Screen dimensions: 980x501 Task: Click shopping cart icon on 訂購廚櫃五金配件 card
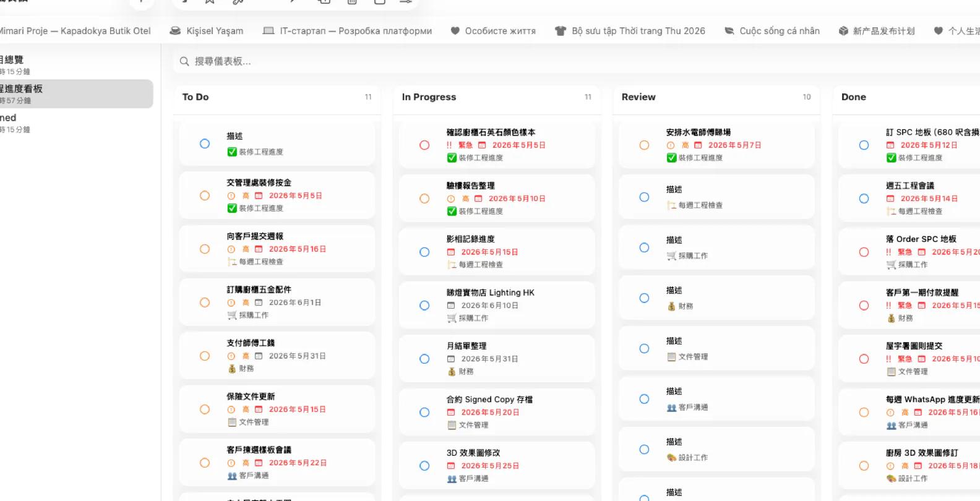coord(232,315)
